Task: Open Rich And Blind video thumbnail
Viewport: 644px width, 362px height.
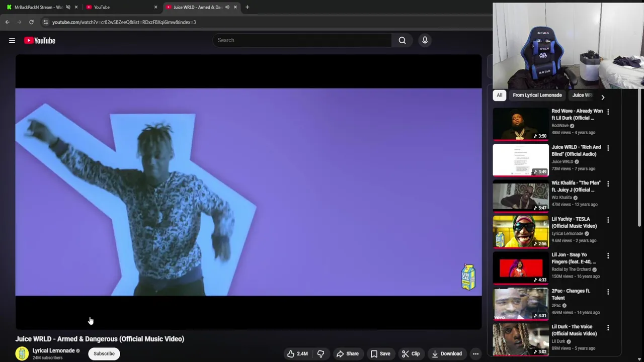Action: point(521,160)
